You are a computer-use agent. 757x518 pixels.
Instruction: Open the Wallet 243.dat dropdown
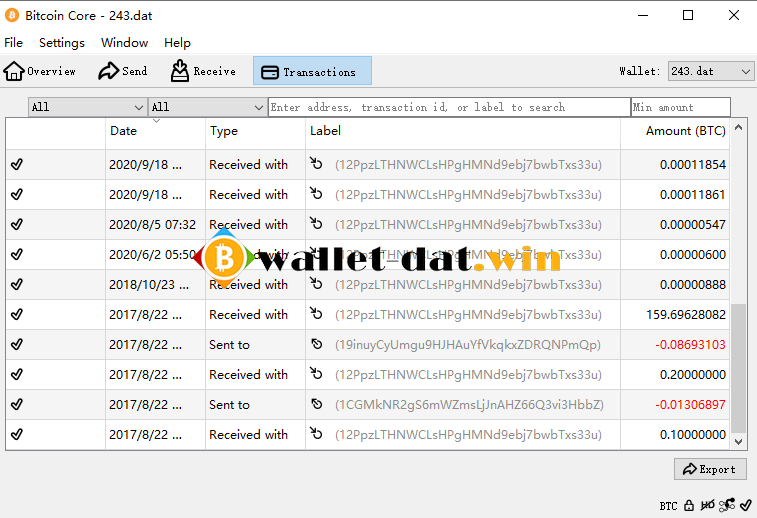(710, 71)
